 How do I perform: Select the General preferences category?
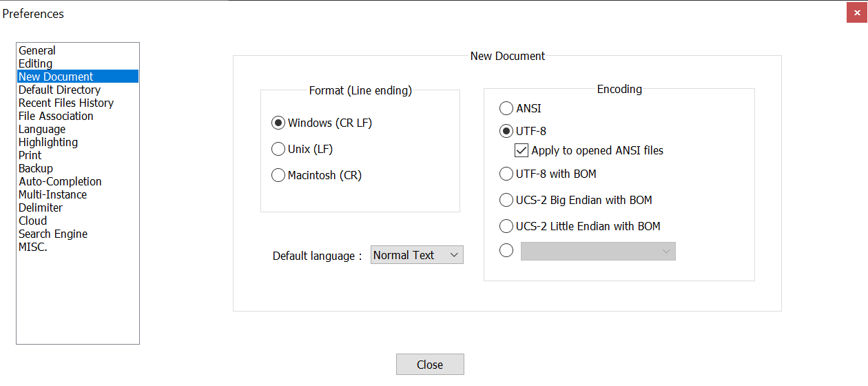[37, 50]
